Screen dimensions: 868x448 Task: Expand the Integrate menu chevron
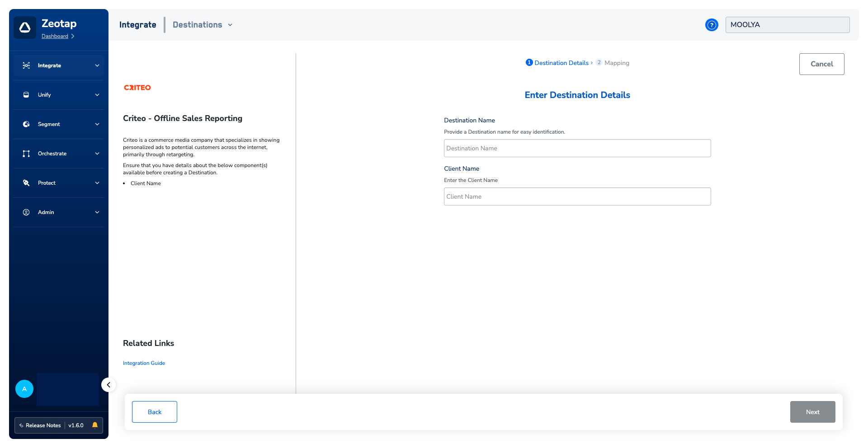pos(97,65)
